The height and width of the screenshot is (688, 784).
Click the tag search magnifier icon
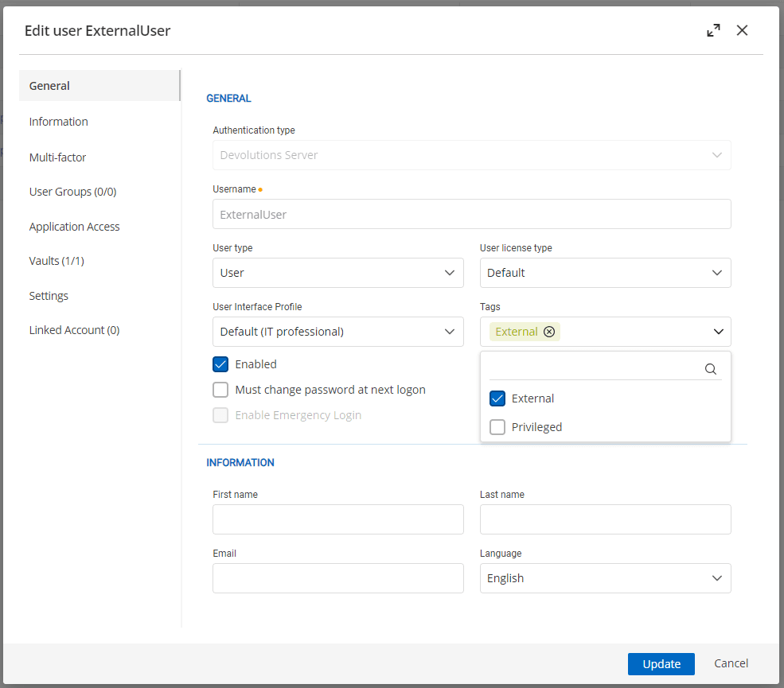(711, 369)
